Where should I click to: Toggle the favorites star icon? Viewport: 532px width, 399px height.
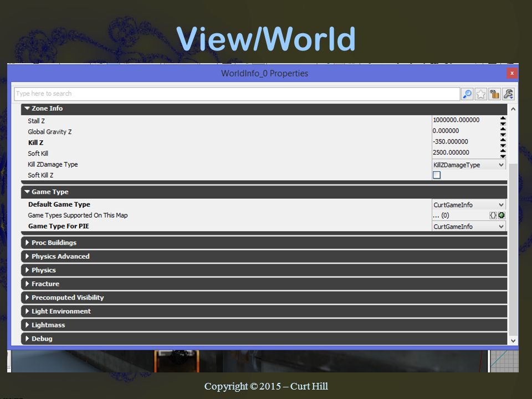click(481, 94)
